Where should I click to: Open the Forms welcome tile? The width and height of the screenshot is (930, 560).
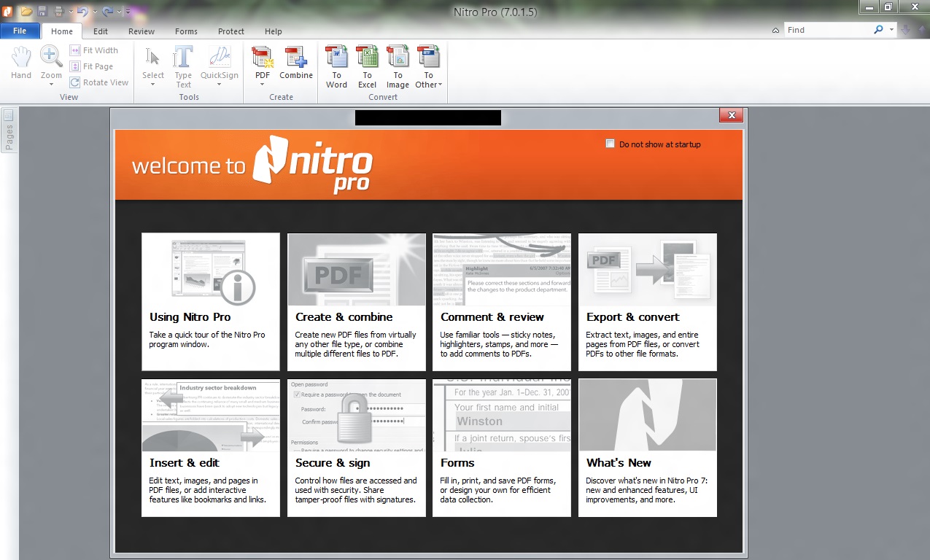502,448
